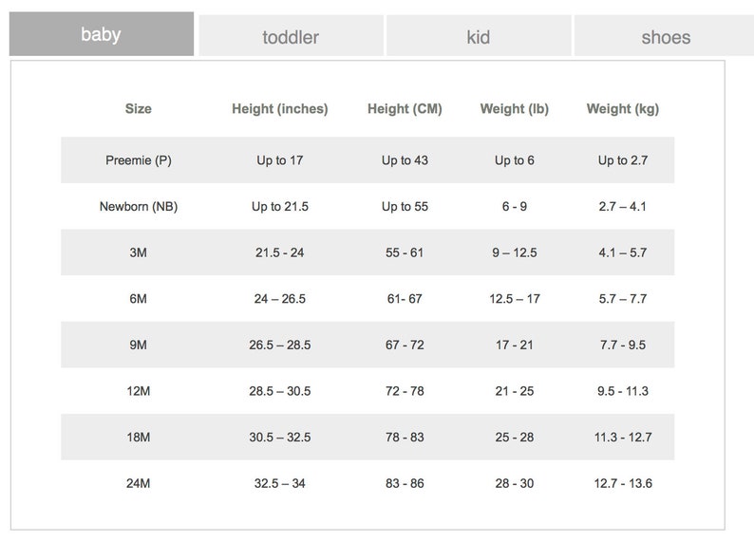
Task: Select the Preemie (P) size row
Action: click(368, 160)
